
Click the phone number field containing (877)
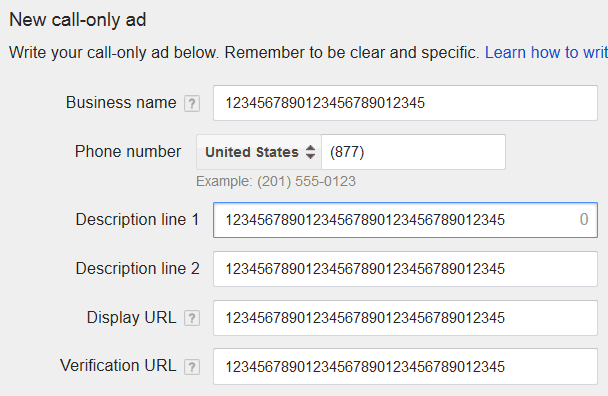click(x=413, y=152)
